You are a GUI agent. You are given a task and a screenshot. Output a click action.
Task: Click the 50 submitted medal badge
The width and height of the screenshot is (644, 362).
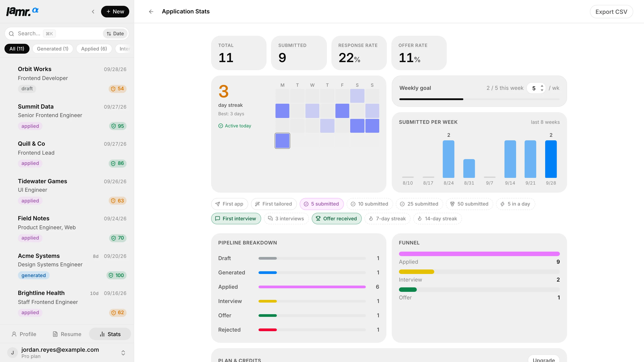[469, 204]
